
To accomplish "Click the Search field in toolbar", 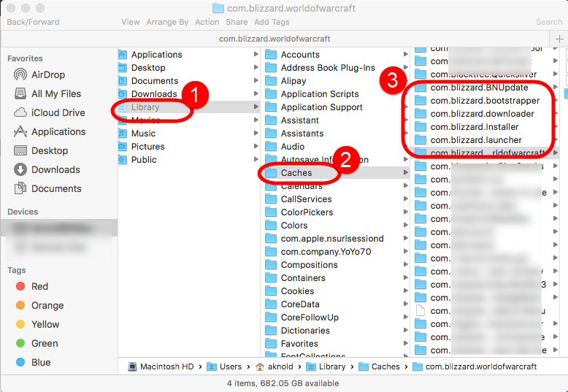I will click(x=549, y=22).
